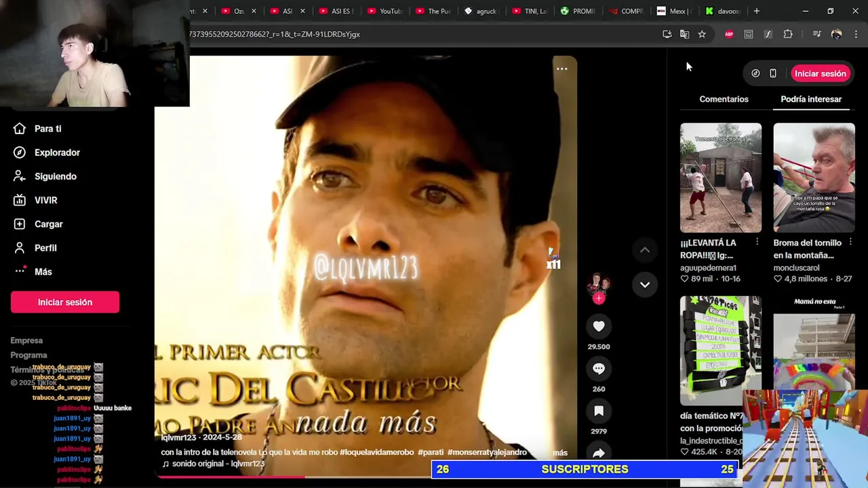Image resolution: width=868 pixels, height=488 pixels.
Task: Open the creator avatar beside the video
Action: [599, 283]
